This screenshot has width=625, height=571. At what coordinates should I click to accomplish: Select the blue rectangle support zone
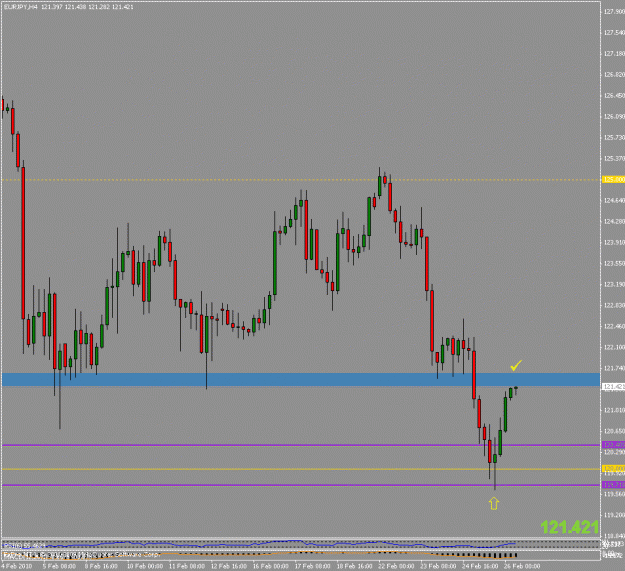301,379
